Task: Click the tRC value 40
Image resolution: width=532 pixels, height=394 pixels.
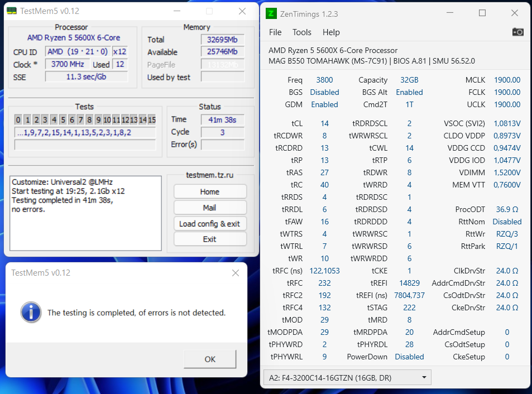Action: (324, 185)
